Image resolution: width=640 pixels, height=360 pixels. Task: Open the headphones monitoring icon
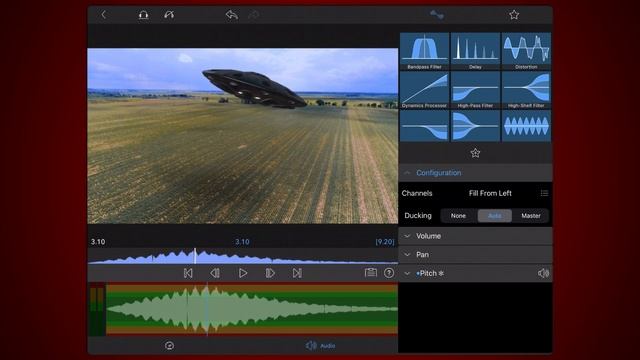pyautogui.click(x=143, y=15)
